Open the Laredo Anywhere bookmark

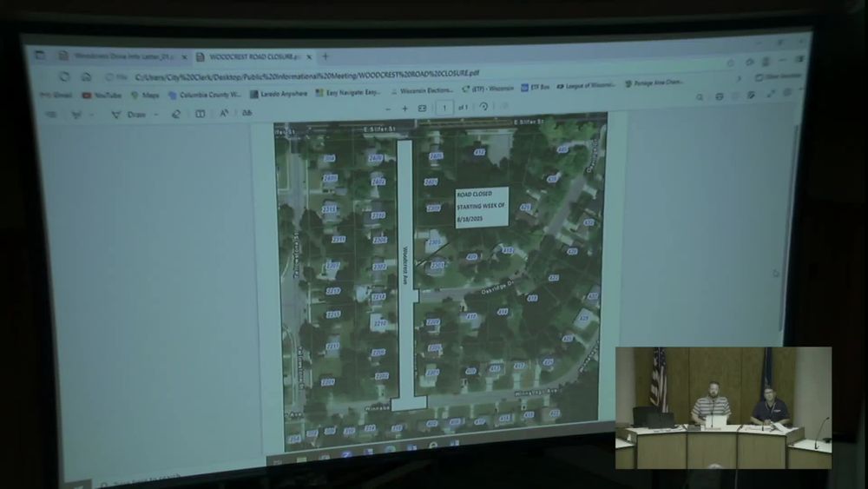point(279,93)
